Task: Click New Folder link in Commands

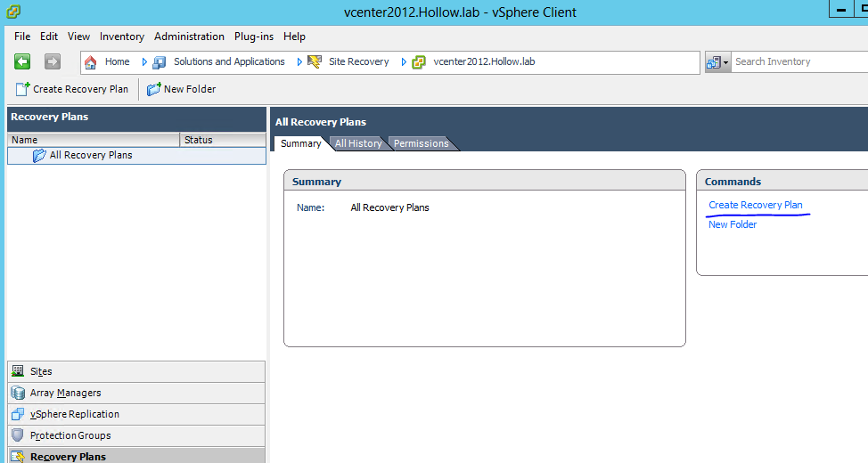Action: pyautogui.click(x=732, y=224)
